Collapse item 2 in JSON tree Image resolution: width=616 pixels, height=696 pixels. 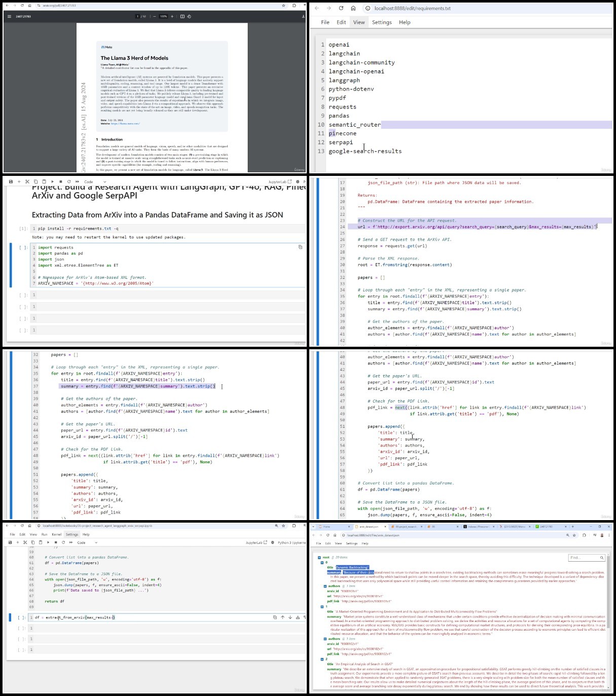(321, 659)
